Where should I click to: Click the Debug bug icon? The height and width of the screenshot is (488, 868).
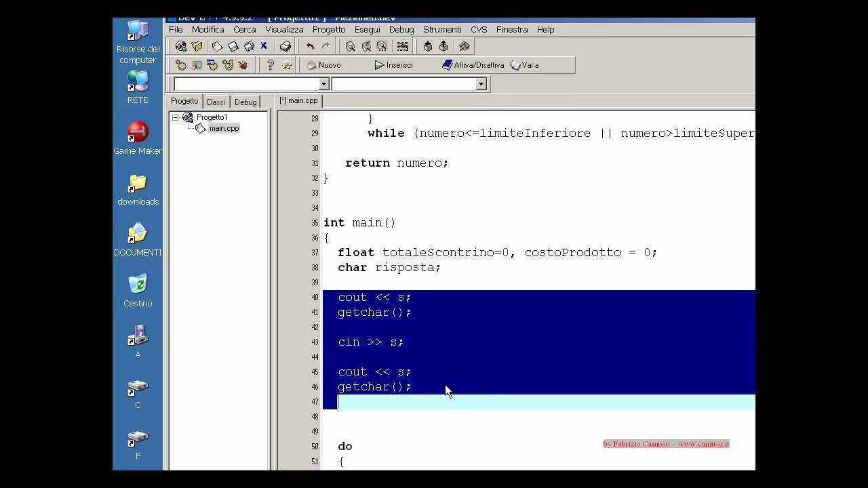(243, 65)
